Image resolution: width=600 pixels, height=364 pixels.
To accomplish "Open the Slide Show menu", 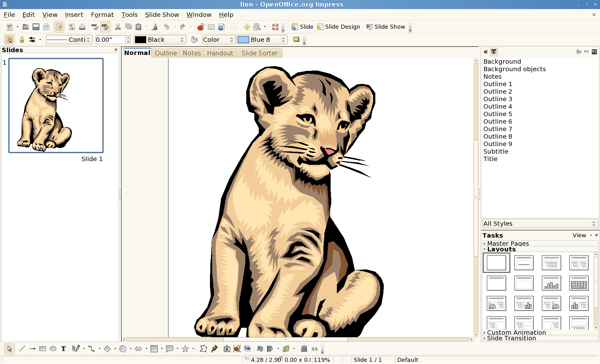I will (x=162, y=15).
